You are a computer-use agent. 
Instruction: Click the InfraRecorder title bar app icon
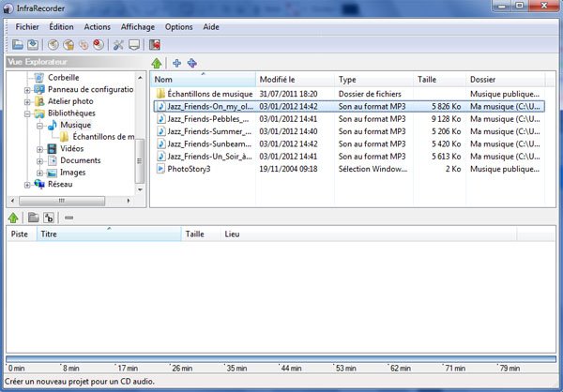[x=8, y=8]
